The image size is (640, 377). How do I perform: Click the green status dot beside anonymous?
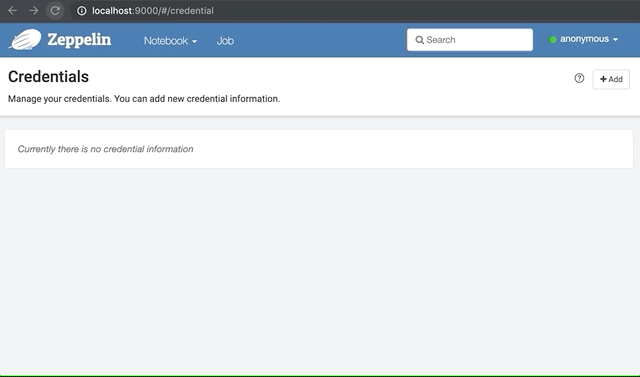552,40
